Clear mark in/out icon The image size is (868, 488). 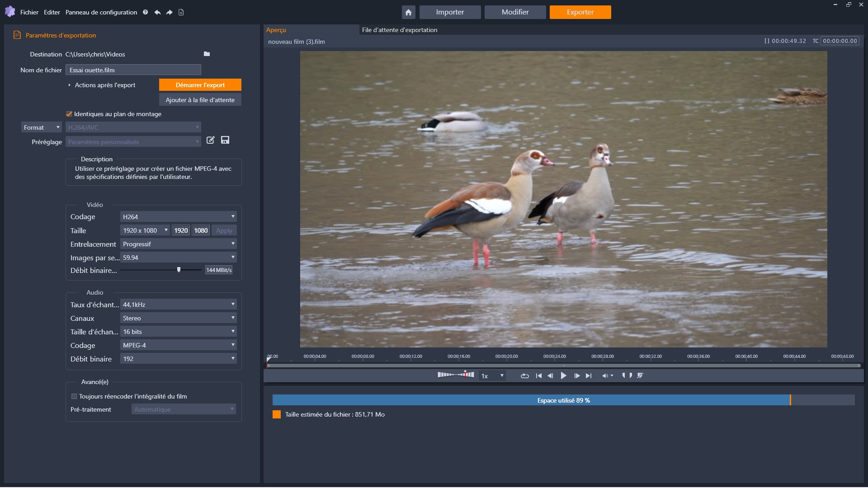pyautogui.click(x=640, y=375)
